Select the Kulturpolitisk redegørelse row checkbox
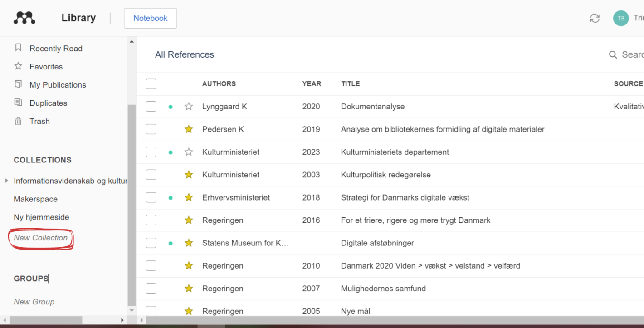644x328 pixels. tap(151, 175)
